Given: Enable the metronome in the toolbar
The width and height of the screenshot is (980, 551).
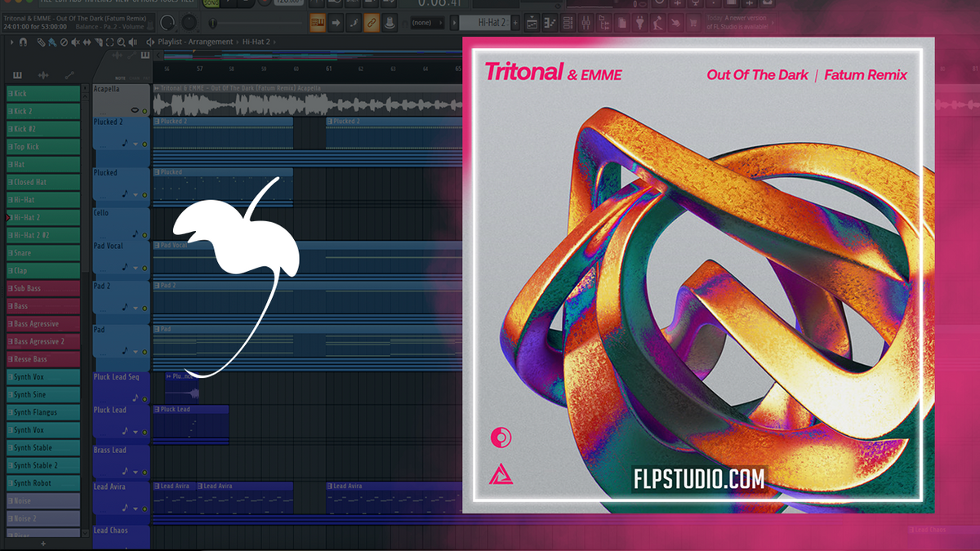Looking at the screenshot, I should (389, 21).
